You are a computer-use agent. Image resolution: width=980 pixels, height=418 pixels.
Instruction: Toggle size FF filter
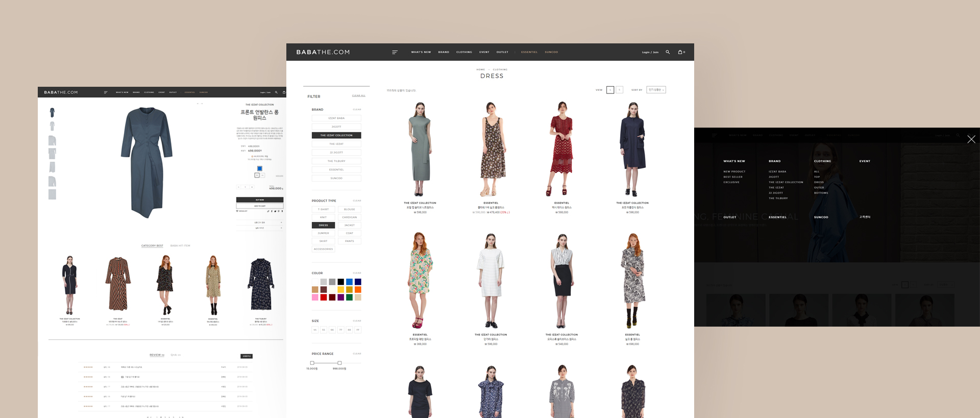pos(358,330)
